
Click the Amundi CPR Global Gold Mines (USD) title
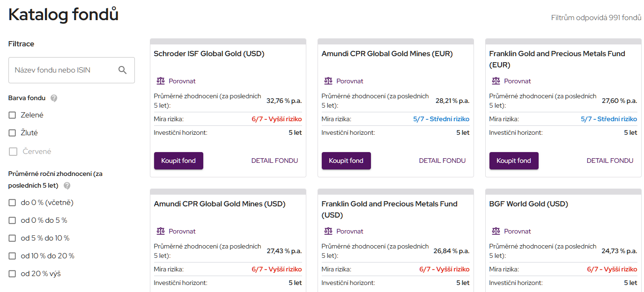pyautogui.click(x=220, y=204)
